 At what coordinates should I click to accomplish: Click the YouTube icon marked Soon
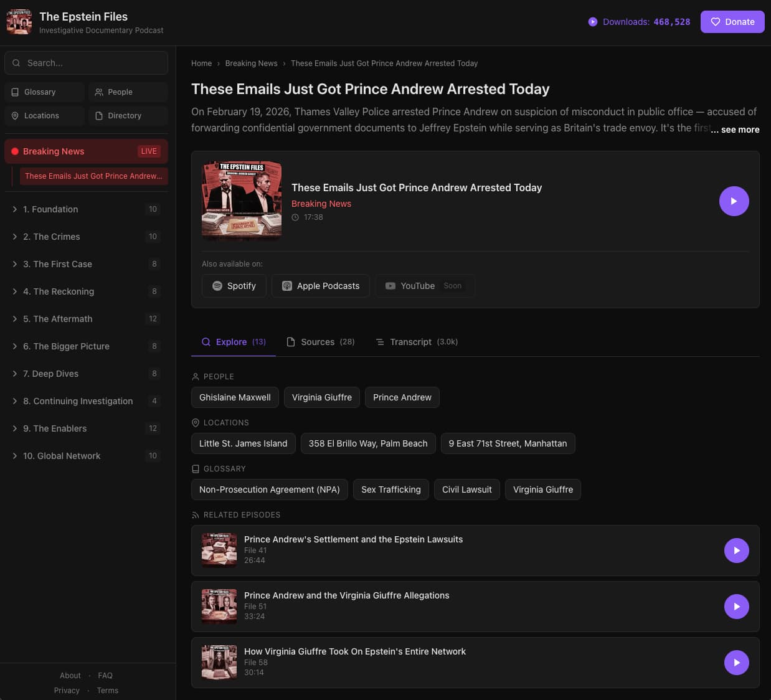[x=390, y=285]
